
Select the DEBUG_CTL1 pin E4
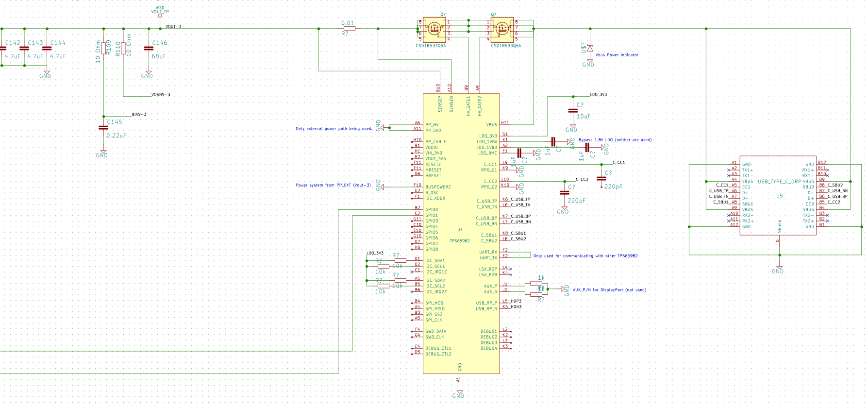click(417, 347)
